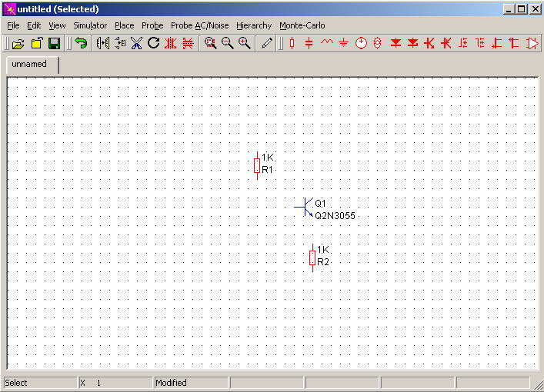
Task: Place an inductor from the toolbar
Action: (327, 42)
